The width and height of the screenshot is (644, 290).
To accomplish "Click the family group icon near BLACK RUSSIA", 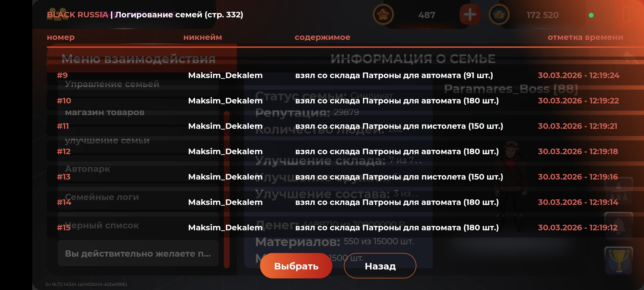I will pos(57,14).
